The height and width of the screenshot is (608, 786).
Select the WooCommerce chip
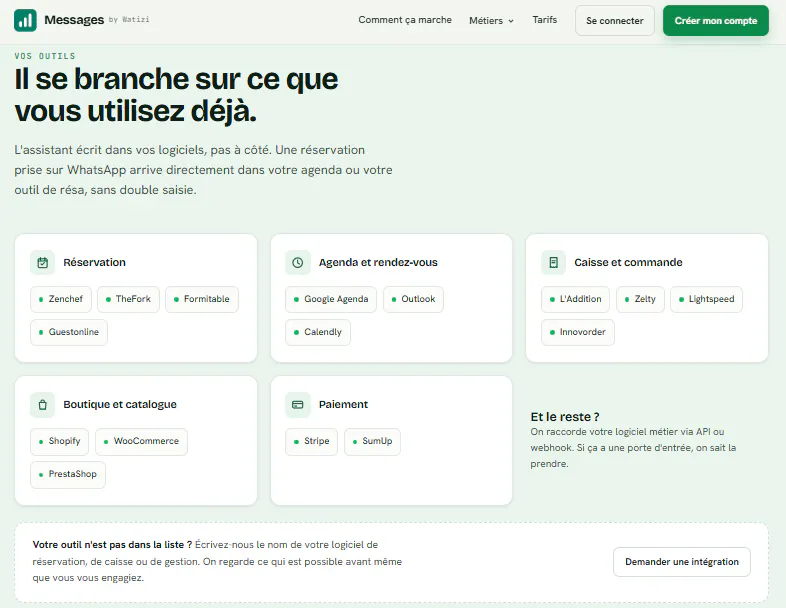[x=141, y=442]
